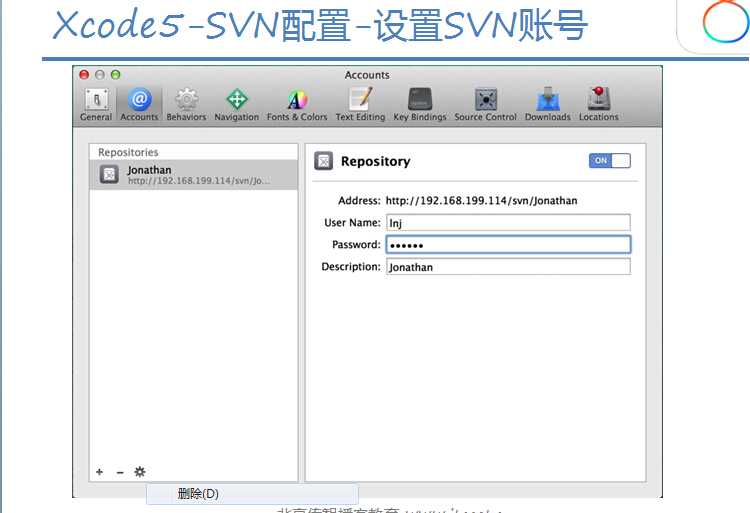Choose the 删除(D) menu entry
The image size is (750, 513).
[252, 493]
